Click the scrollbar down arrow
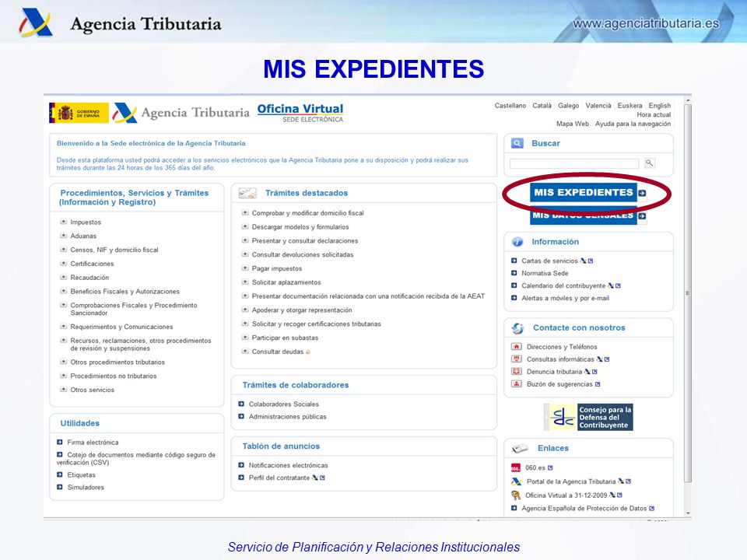This screenshot has height=560, width=747. coord(688,513)
